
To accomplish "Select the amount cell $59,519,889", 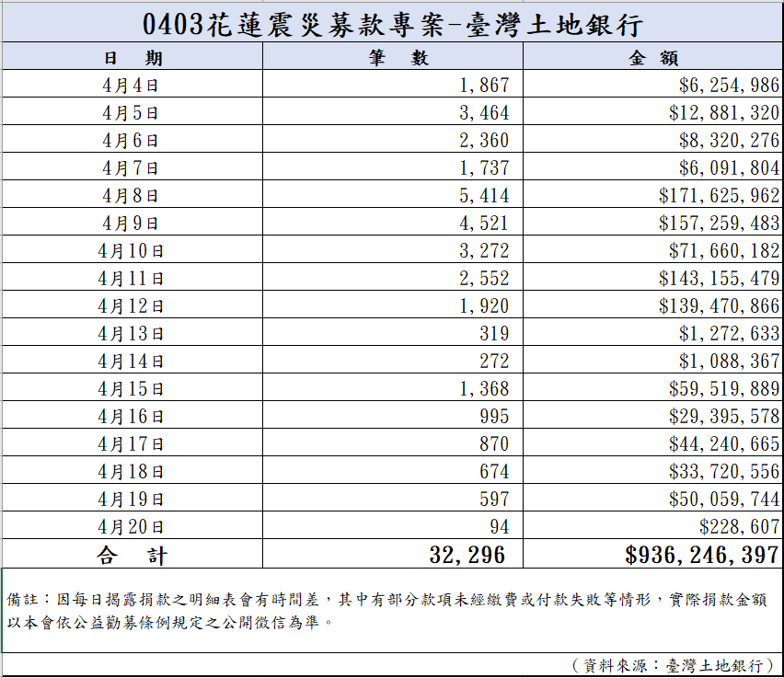I will point(652,387).
